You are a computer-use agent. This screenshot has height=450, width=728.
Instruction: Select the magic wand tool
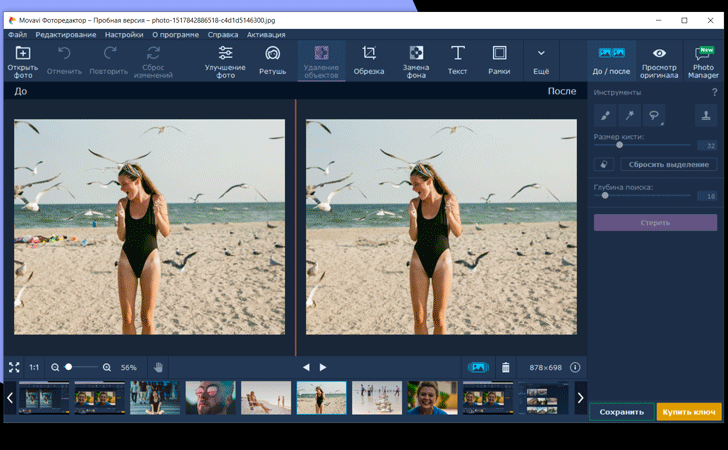click(x=630, y=116)
